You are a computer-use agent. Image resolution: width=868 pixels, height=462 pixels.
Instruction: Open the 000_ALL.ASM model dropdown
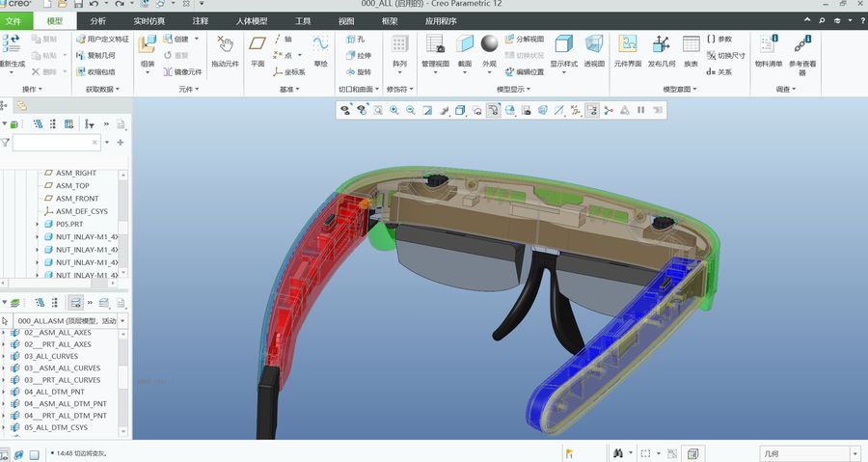[122, 321]
